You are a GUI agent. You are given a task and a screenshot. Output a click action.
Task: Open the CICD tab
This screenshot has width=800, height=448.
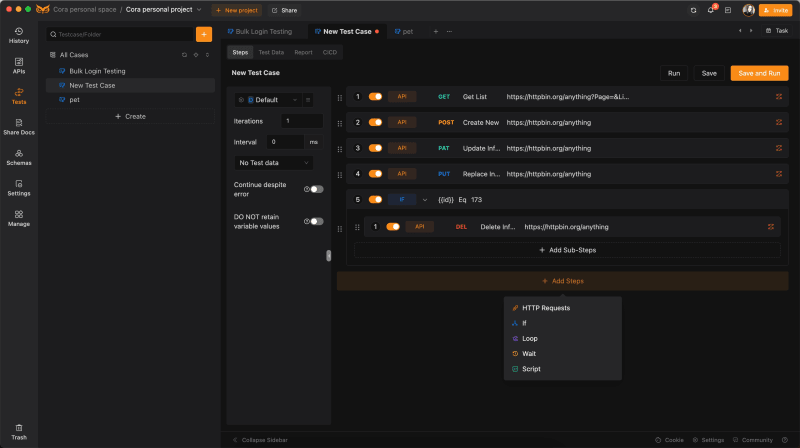(x=330, y=52)
